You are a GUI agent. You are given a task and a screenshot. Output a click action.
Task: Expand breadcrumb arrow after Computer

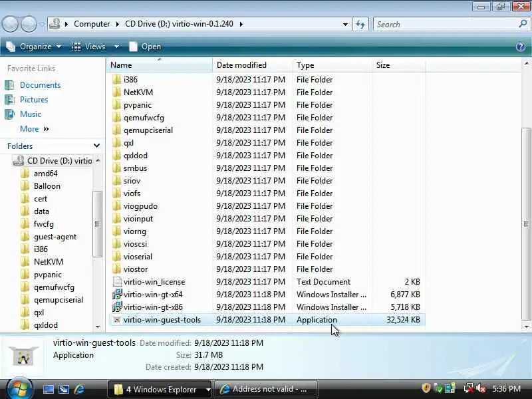pos(118,24)
